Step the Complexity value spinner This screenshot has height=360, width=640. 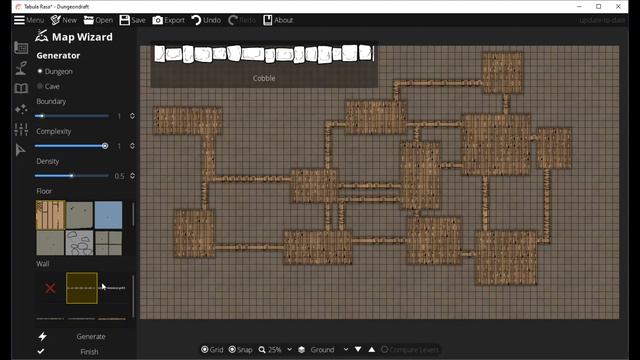132,146
